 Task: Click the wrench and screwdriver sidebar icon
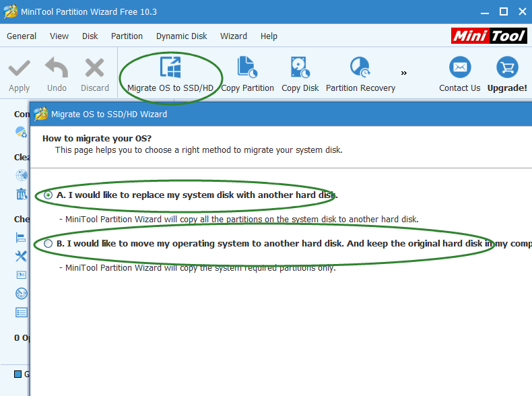point(21,256)
